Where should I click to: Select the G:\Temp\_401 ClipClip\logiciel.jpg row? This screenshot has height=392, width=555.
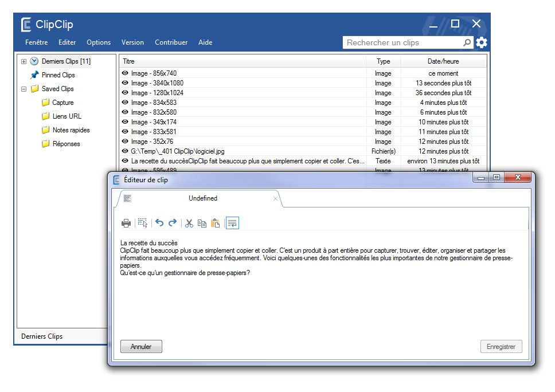tap(303, 151)
